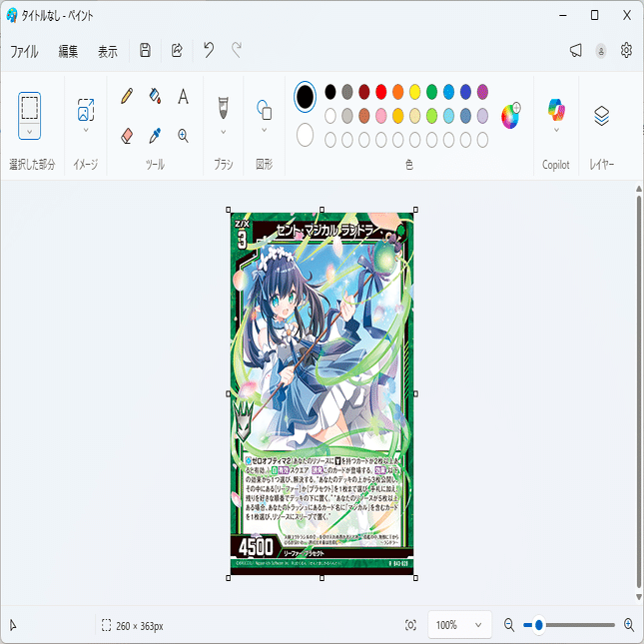Click the first empty custom color slot
Screen dimensions: 644x644
coord(330,140)
